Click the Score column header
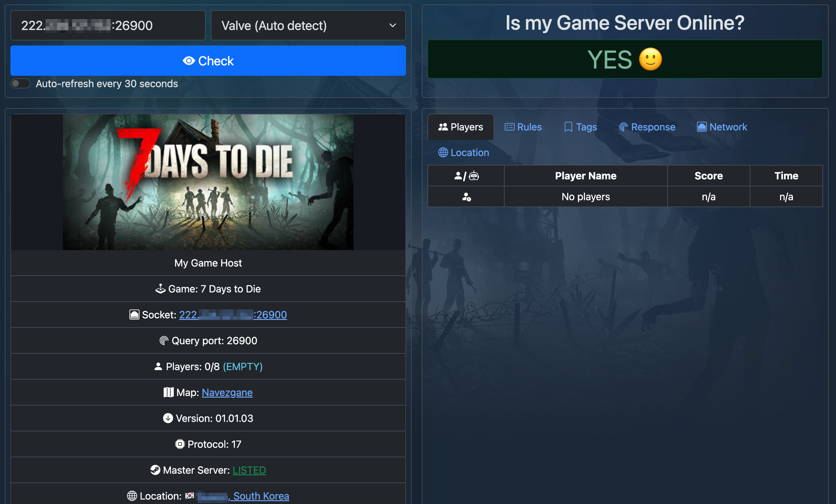836x504 pixels. point(708,176)
